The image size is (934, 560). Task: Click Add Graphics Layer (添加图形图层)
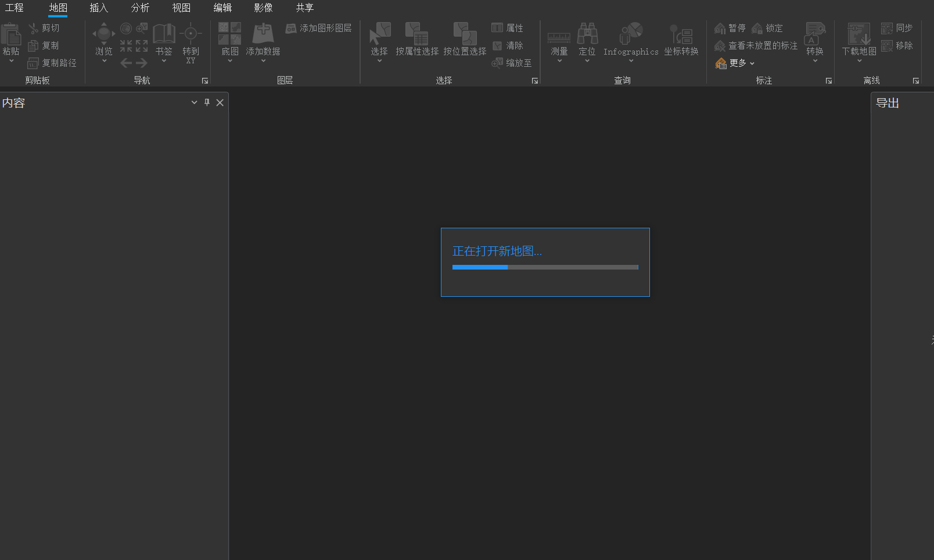pos(318,28)
